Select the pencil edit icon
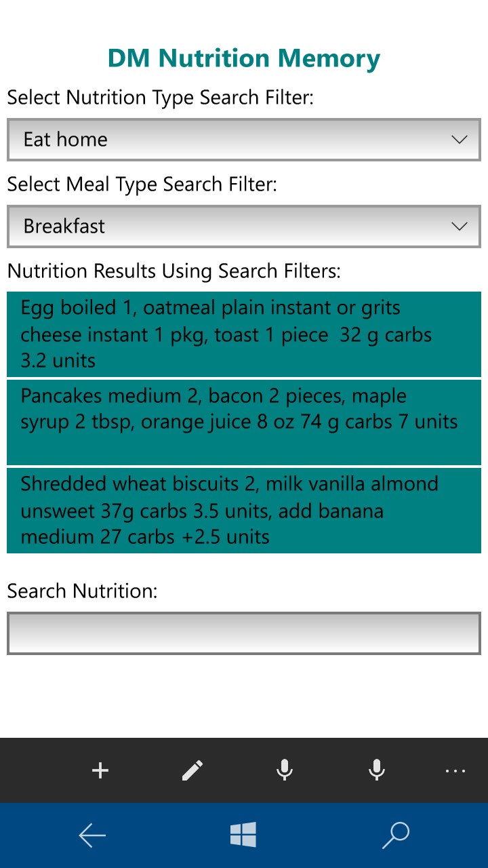This screenshot has height=868, width=488. point(192,770)
